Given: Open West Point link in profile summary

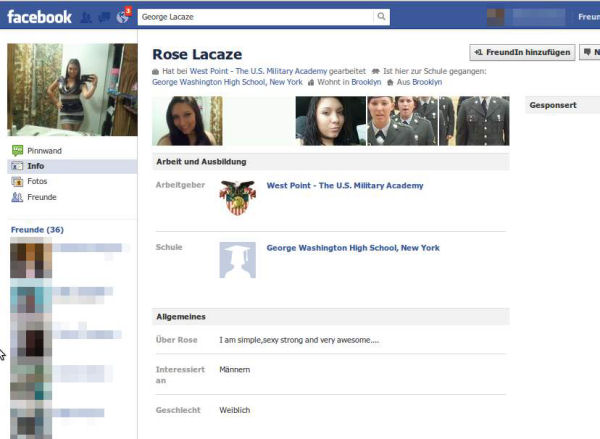Looking at the screenshot, I should (258, 71).
